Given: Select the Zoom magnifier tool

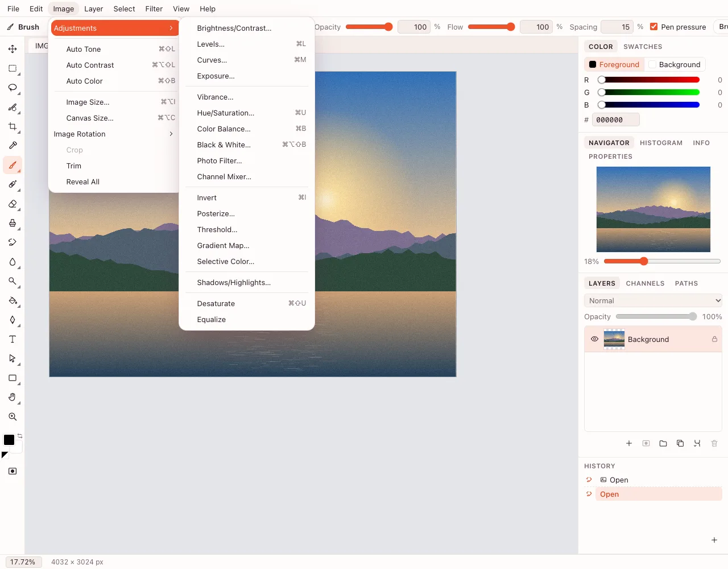Looking at the screenshot, I should point(13,417).
